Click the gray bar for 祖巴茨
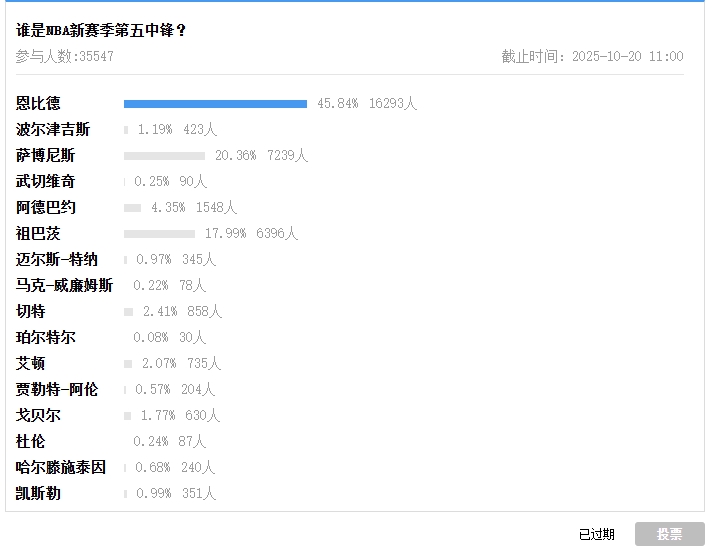This screenshot has width=712, height=554. click(159, 233)
